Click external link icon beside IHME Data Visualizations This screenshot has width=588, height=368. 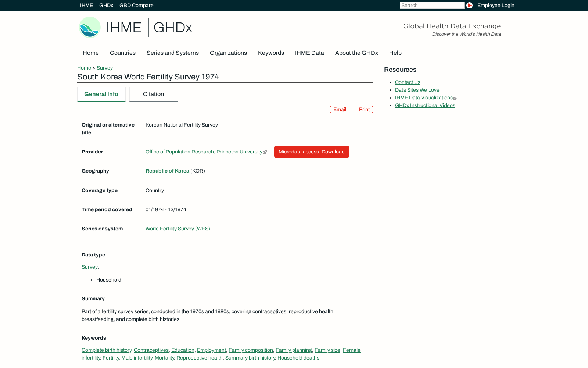(x=455, y=98)
